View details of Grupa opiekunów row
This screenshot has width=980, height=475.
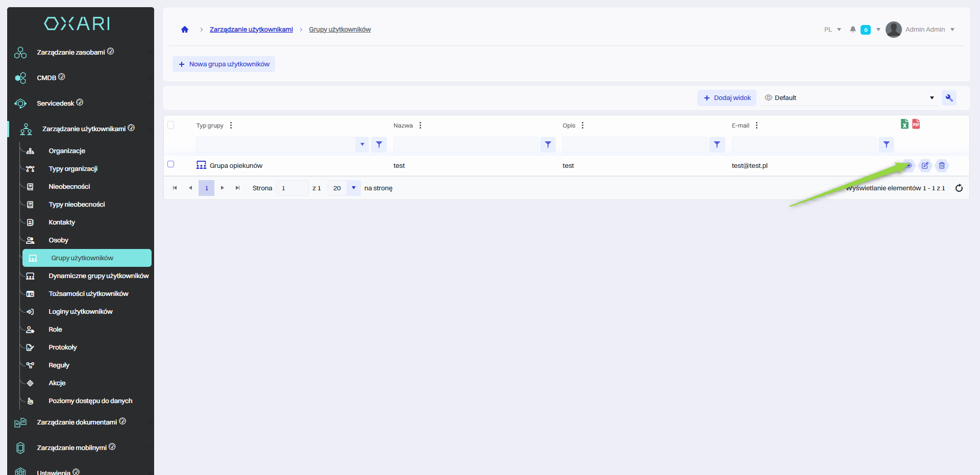[x=909, y=165]
